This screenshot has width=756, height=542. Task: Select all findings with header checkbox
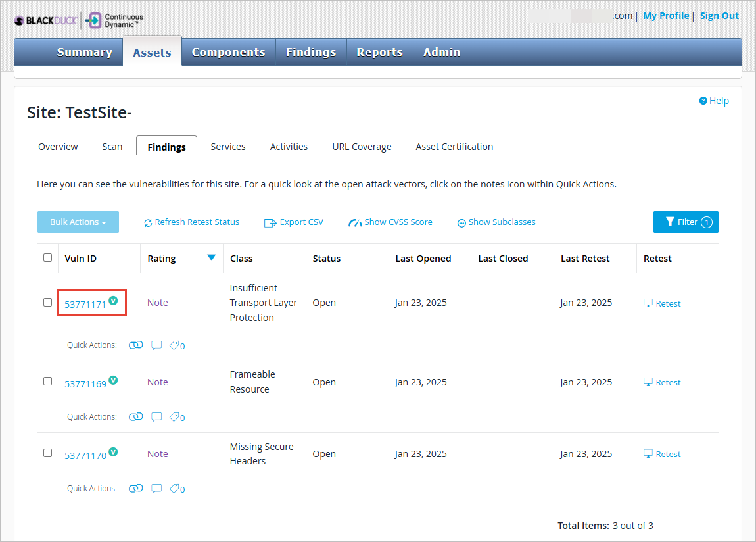coord(48,257)
